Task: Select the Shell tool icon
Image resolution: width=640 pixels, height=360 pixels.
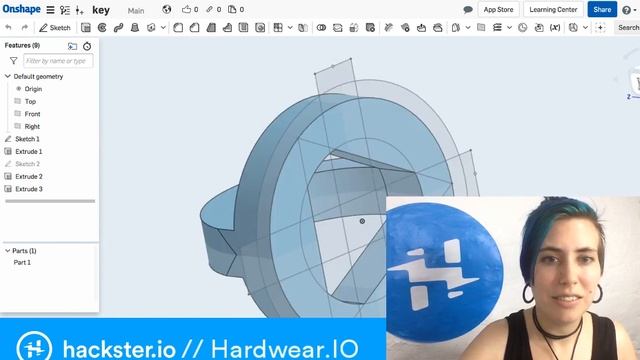Action: (x=243, y=28)
